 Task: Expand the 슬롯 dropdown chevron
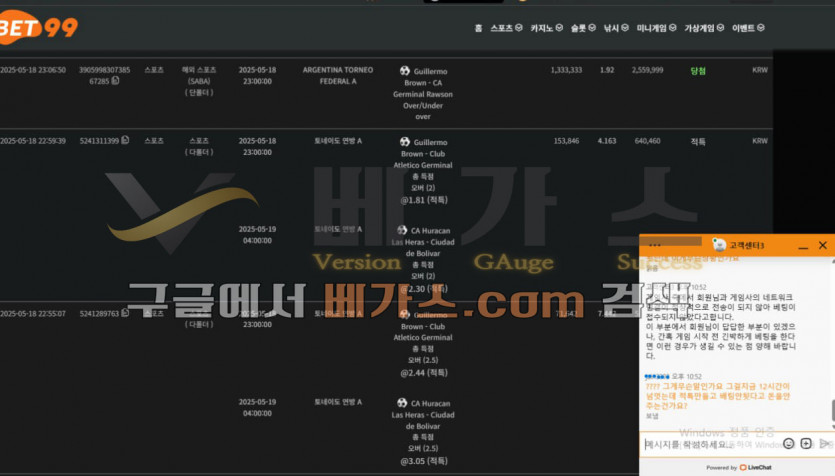point(592,28)
